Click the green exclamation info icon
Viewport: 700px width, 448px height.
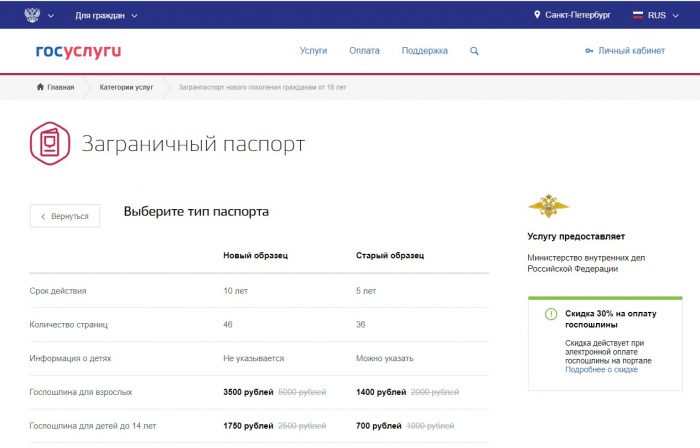tap(551, 314)
